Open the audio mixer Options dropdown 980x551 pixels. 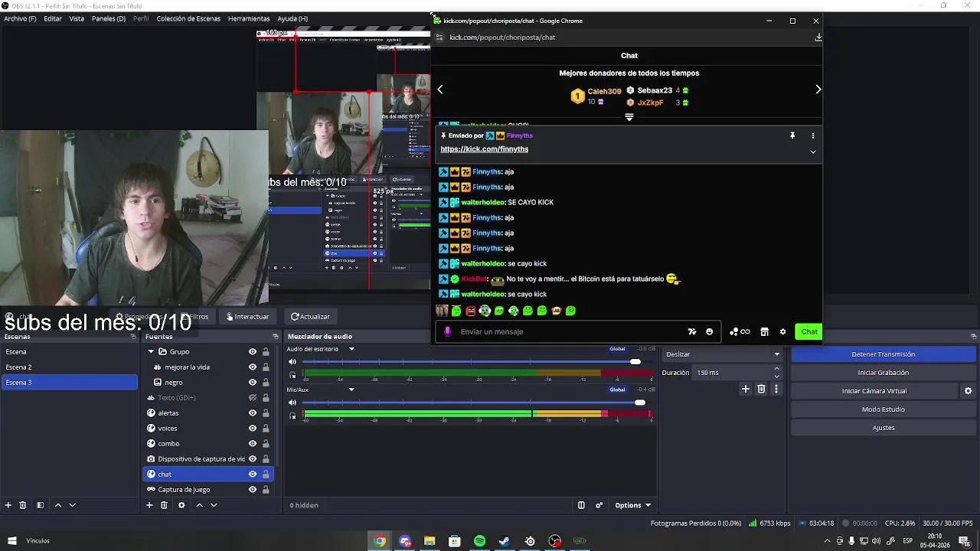click(632, 505)
